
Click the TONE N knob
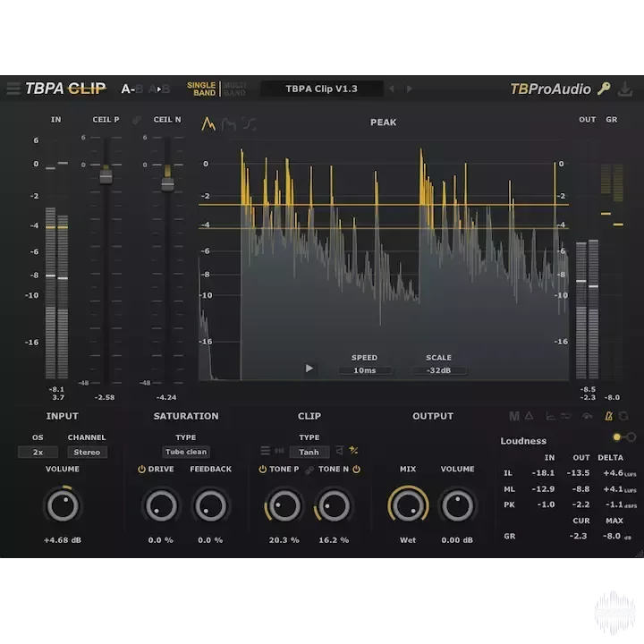[x=334, y=504]
